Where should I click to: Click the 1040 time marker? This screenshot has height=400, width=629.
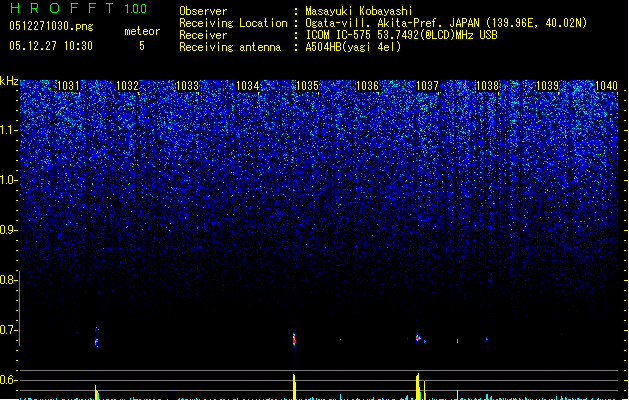coord(607,86)
